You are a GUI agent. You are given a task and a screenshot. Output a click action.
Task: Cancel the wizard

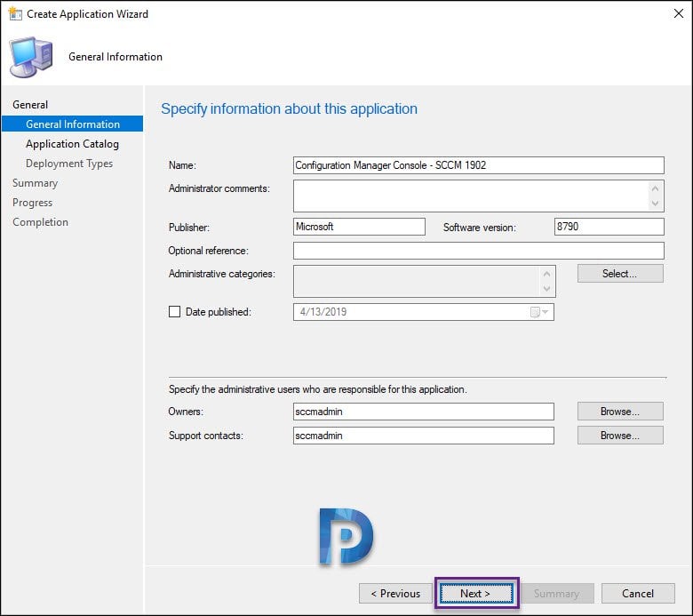coord(638,594)
